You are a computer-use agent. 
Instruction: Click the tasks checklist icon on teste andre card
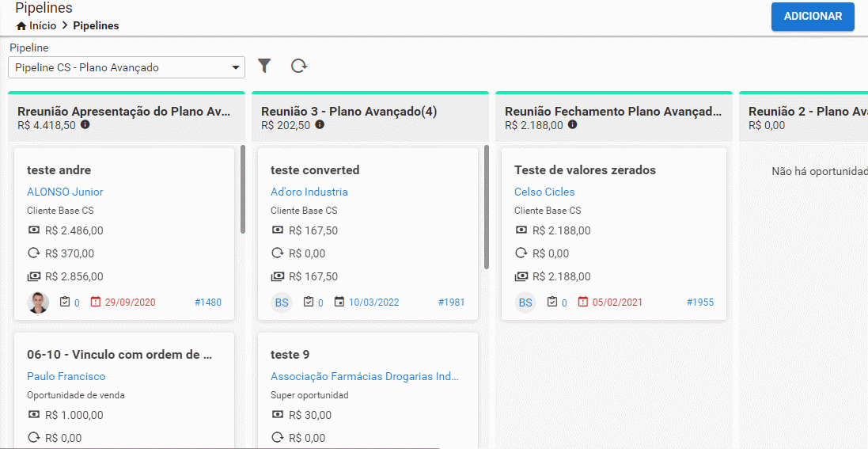click(x=65, y=303)
